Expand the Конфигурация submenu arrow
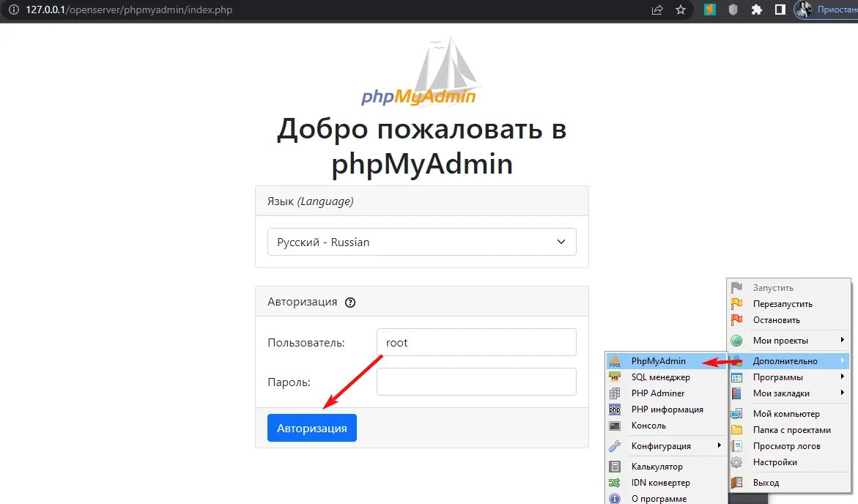The height and width of the screenshot is (504, 858). [x=720, y=445]
